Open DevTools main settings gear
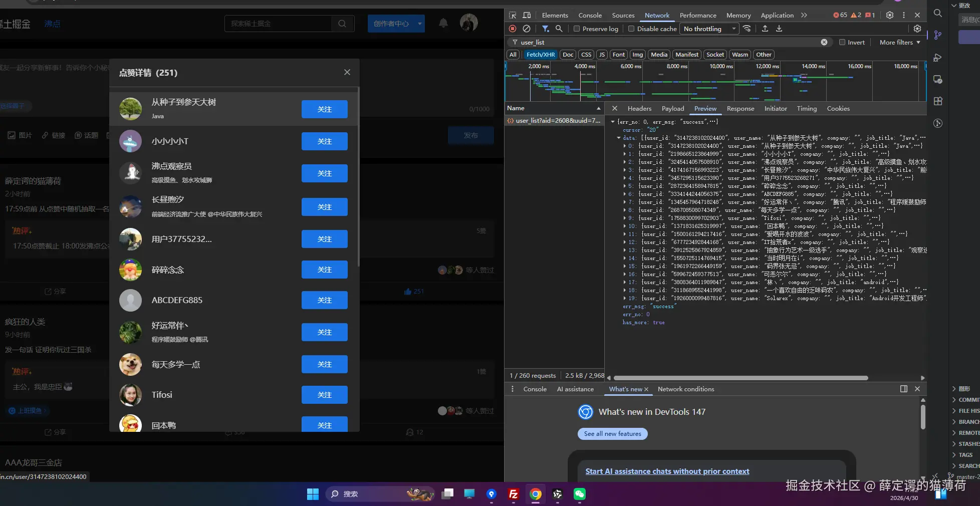This screenshot has height=506, width=980. (890, 15)
